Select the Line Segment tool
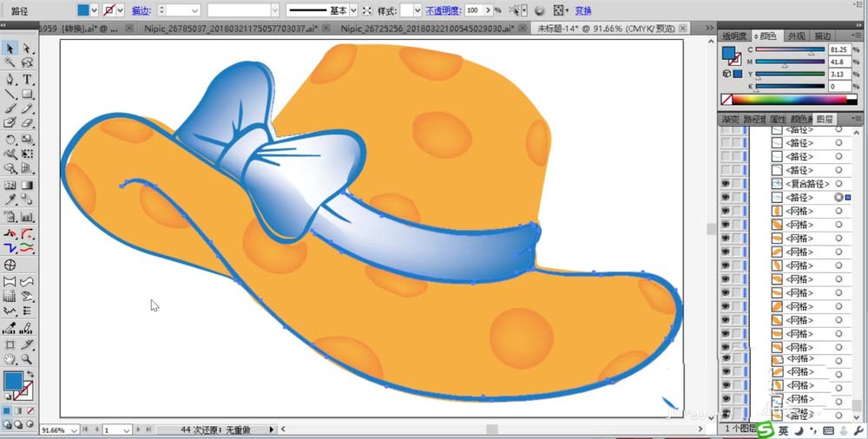 coord(10,94)
